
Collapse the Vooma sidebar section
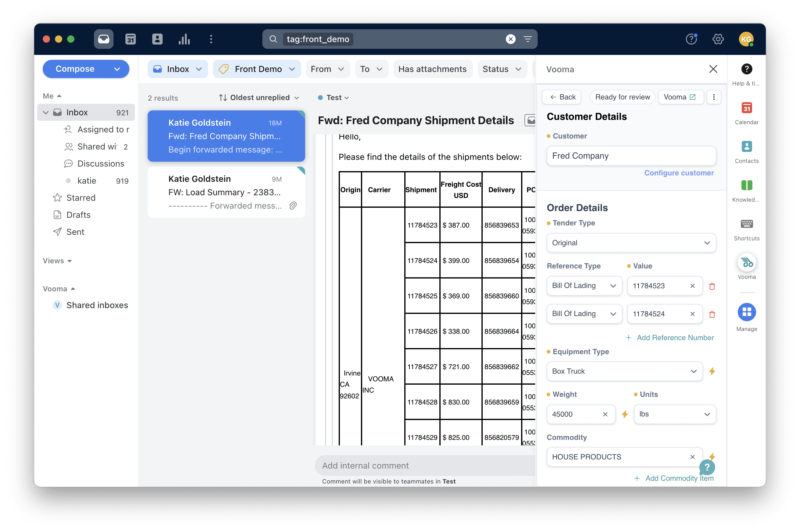coord(58,289)
